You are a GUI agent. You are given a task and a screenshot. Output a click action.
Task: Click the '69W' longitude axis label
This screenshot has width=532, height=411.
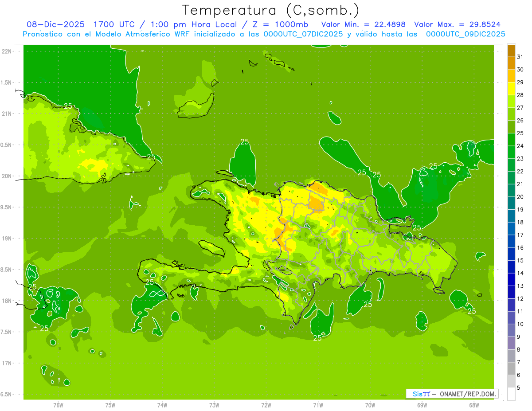422,405
